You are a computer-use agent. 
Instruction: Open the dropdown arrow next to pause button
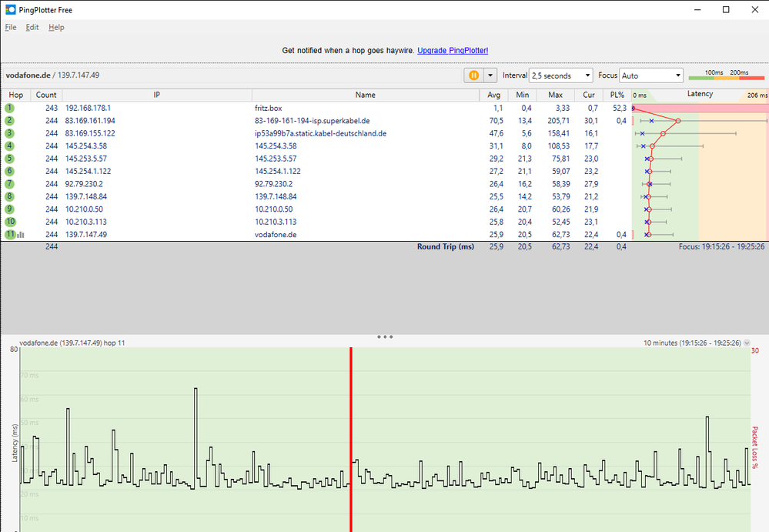490,75
